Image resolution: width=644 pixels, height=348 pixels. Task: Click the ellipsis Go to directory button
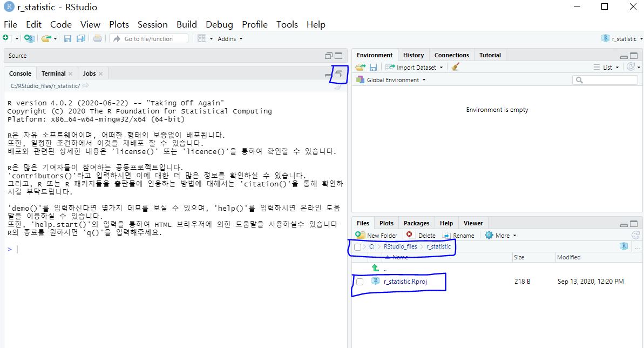638,248
